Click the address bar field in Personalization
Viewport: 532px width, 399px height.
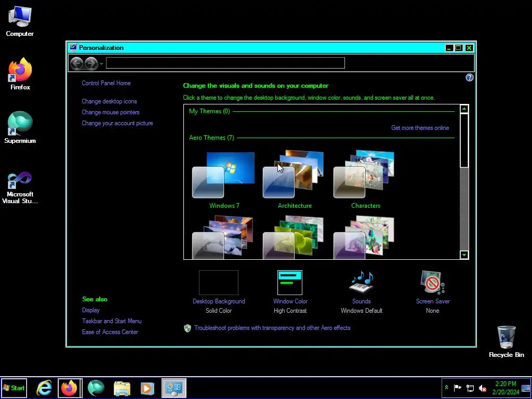click(225, 63)
